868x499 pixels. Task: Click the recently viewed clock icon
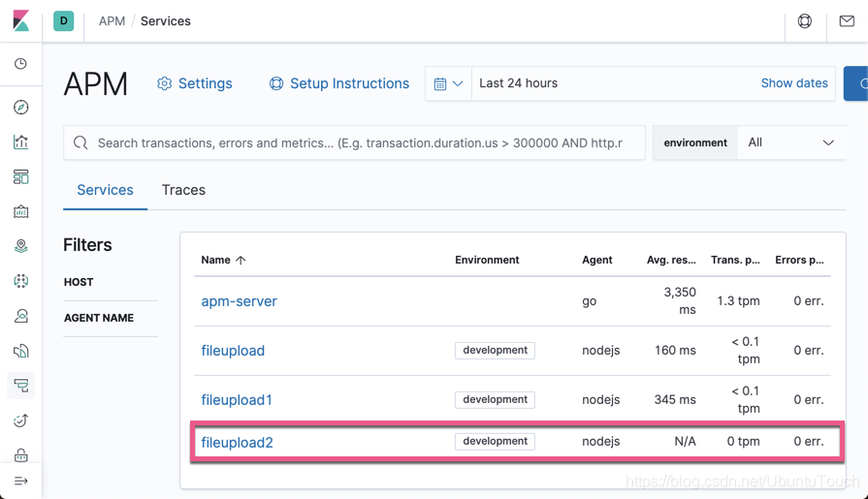tap(20, 64)
